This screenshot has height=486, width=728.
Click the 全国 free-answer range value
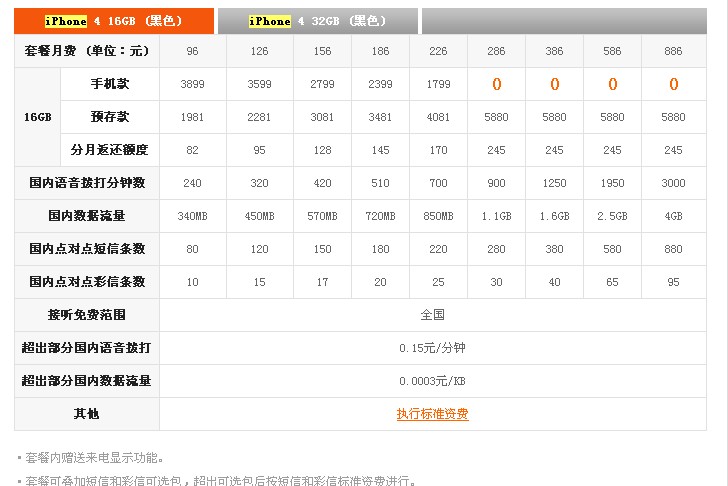432,315
